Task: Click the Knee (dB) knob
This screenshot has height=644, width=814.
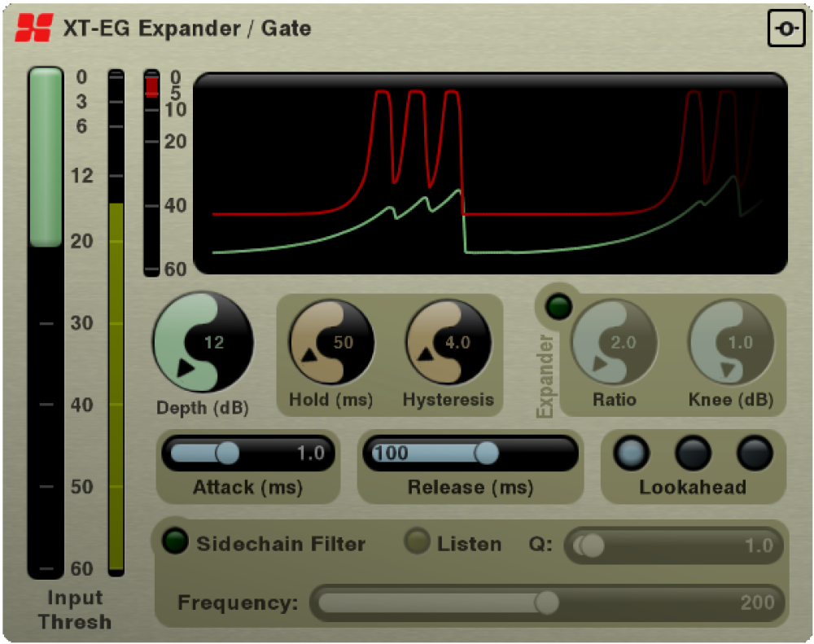Action: tap(731, 343)
